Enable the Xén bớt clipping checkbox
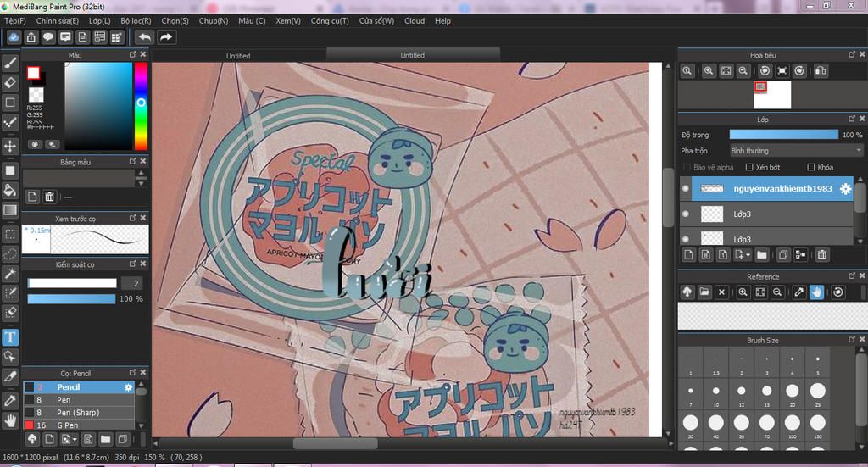The image size is (868, 467). [x=749, y=167]
